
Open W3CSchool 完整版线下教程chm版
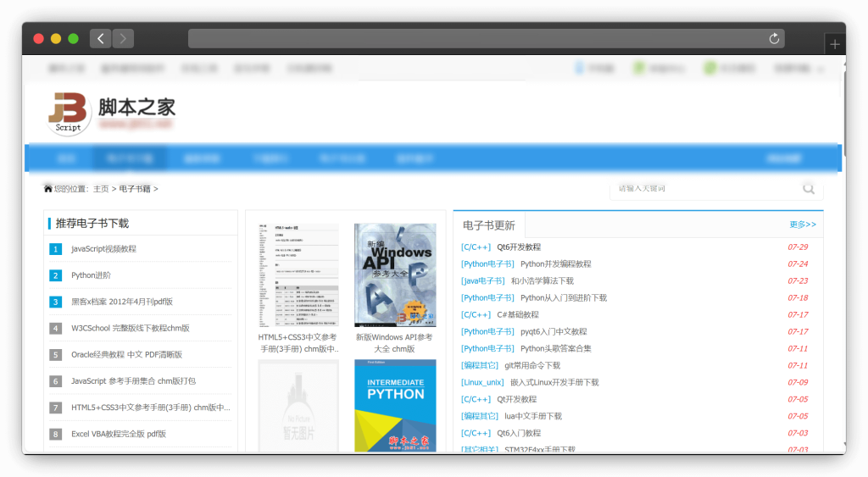click(130, 328)
